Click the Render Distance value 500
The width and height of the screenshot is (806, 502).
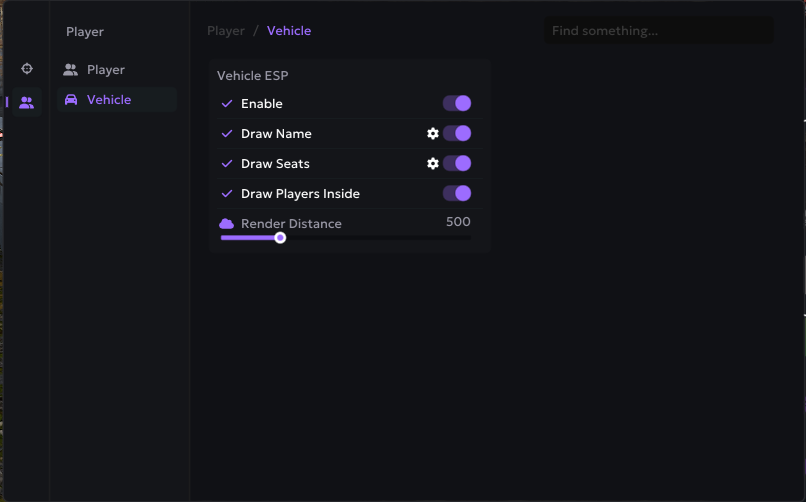458,221
